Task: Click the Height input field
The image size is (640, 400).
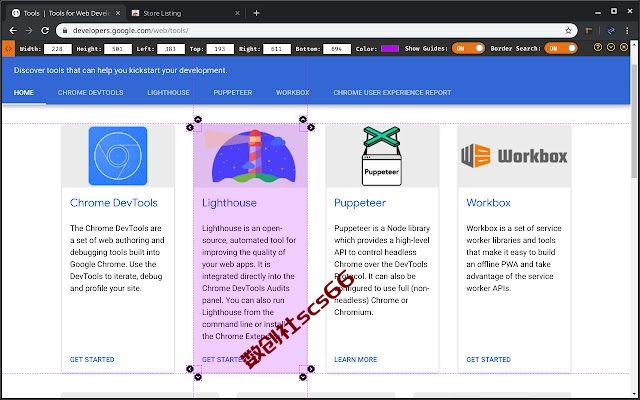Action: tap(118, 49)
